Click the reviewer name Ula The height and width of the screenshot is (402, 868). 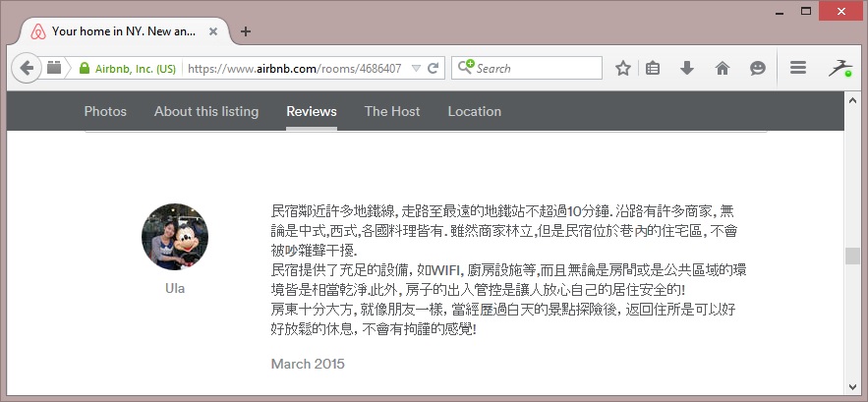coord(175,288)
